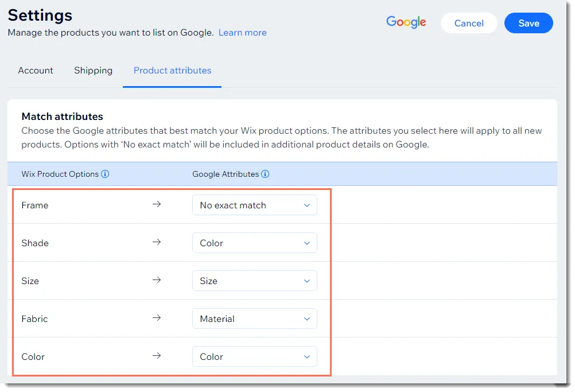Click the arrow icon beside Color option
575x392 pixels.
pos(157,356)
